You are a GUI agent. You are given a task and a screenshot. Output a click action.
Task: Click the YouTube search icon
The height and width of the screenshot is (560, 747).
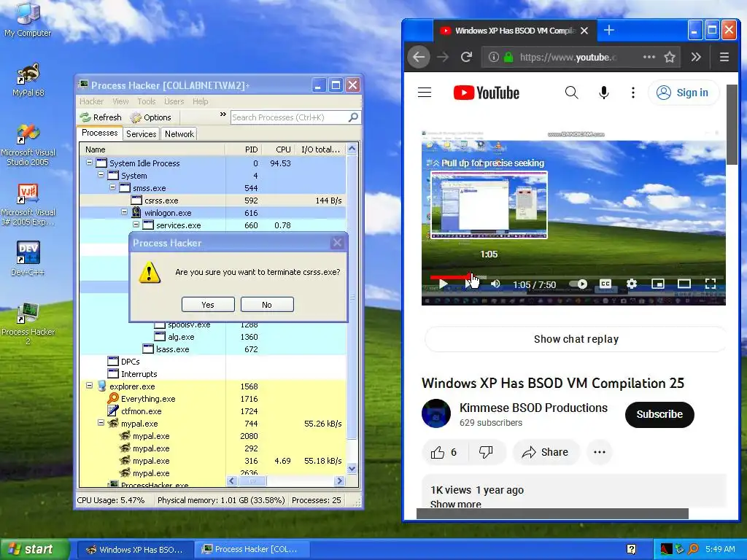[571, 93]
